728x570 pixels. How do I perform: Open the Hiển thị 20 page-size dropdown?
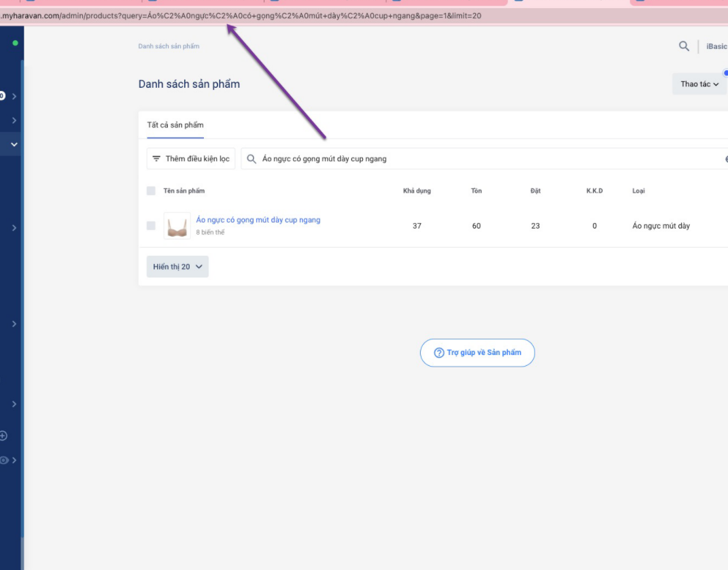coord(177,267)
